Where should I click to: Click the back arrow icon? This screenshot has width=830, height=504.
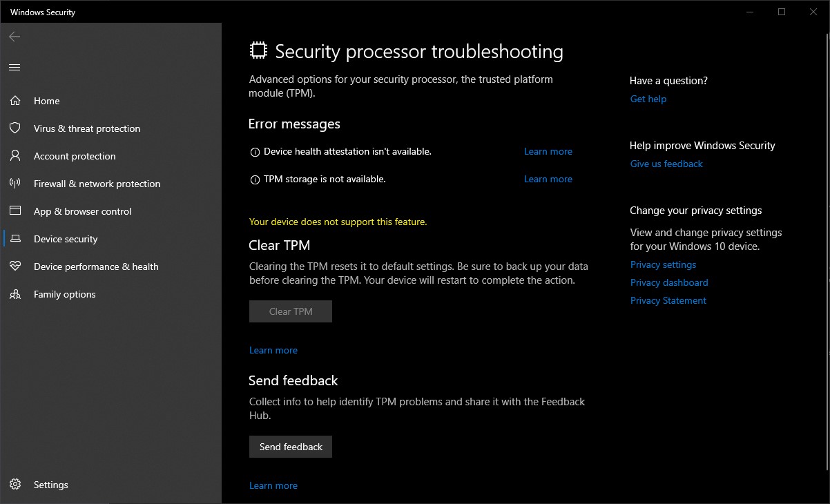click(x=15, y=37)
